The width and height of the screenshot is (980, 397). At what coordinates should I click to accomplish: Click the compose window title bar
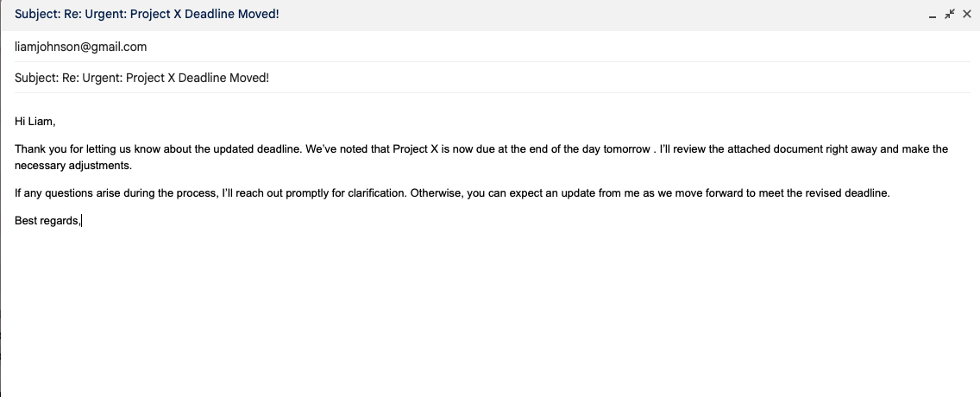[431, 15]
